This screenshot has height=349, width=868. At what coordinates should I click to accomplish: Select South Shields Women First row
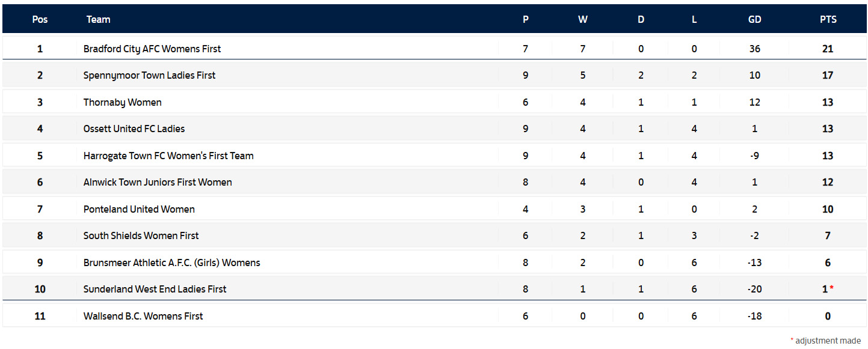click(141, 235)
